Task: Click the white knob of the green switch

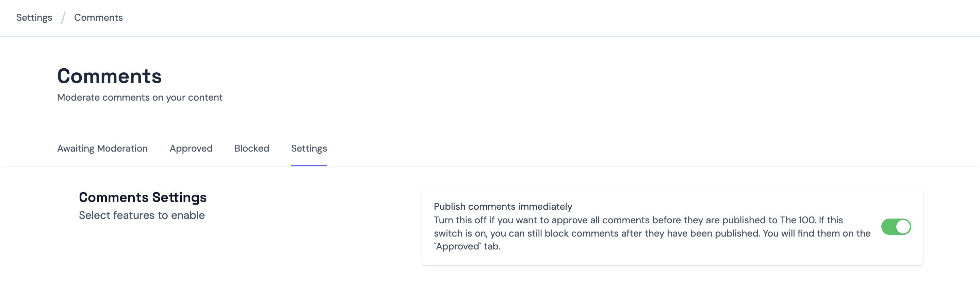Action: tap(903, 227)
